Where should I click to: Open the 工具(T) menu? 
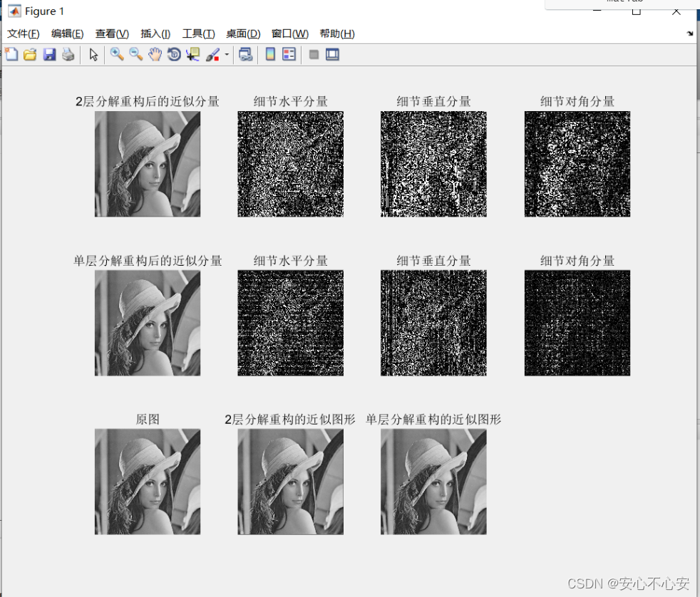pyautogui.click(x=199, y=34)
